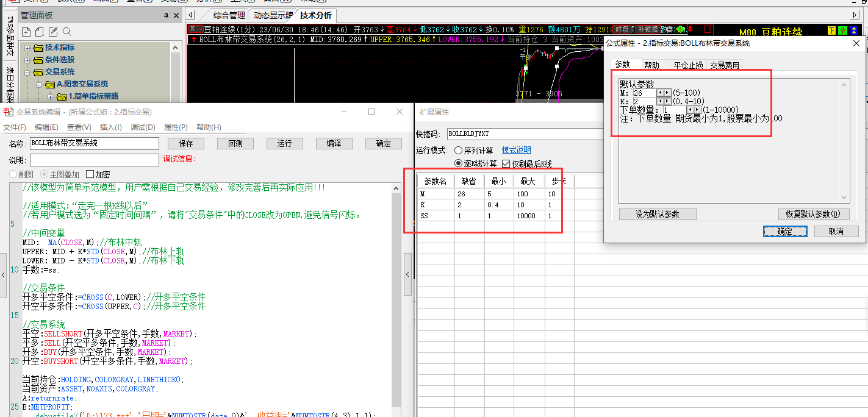Click the first new-item plus icon in management panel
868x417 pixels.
[x=26, y=32]
